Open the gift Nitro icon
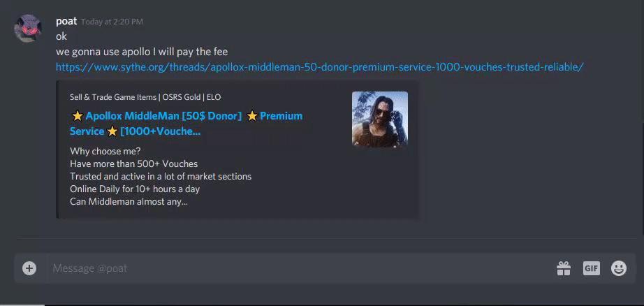The height and width of the screenshot is (306, 644). (564, 268)
